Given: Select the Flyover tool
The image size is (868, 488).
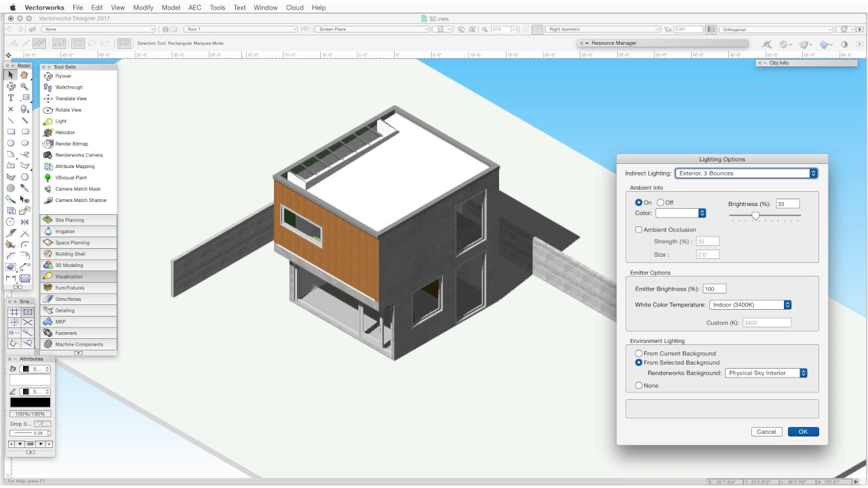Looking at the screenshot, I should pyautogui.click(x=78, y=76).
